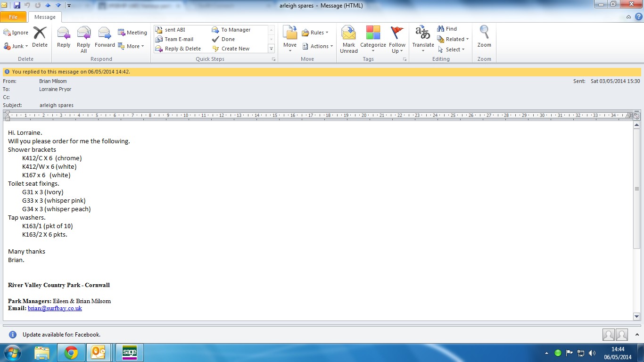The height and width of the screenshot is (362, 644).
Task: Open Google Chrome from the taskbar
Action: (x=71, y=353)
